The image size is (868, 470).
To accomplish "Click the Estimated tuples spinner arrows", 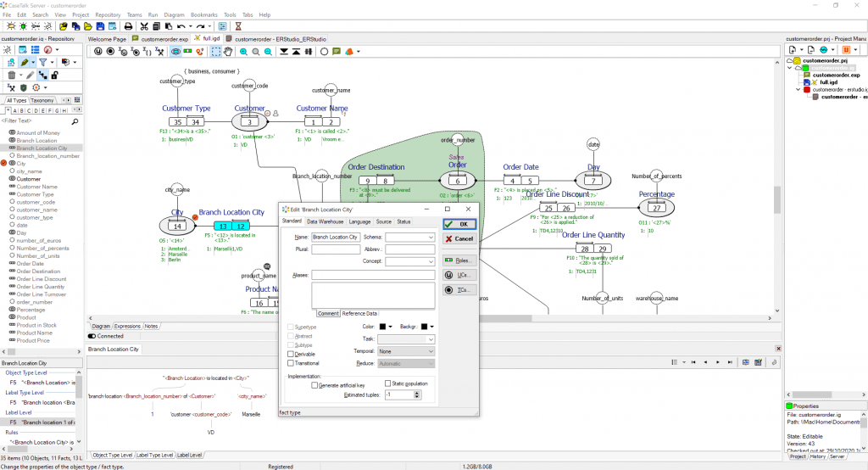I will 417,394.
